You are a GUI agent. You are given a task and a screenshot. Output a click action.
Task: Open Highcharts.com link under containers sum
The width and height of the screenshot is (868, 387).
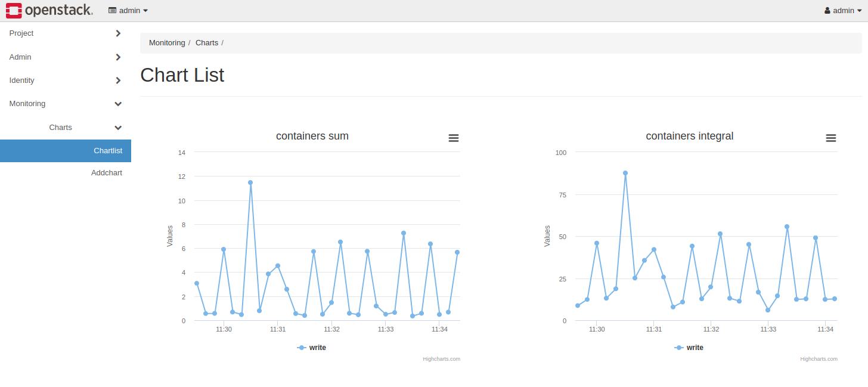click(x=441, y=359)
